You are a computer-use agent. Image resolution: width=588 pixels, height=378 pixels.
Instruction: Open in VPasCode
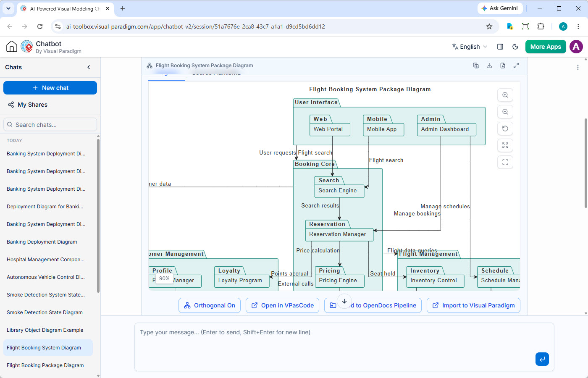pyautogui.click(x=282, y=305)
